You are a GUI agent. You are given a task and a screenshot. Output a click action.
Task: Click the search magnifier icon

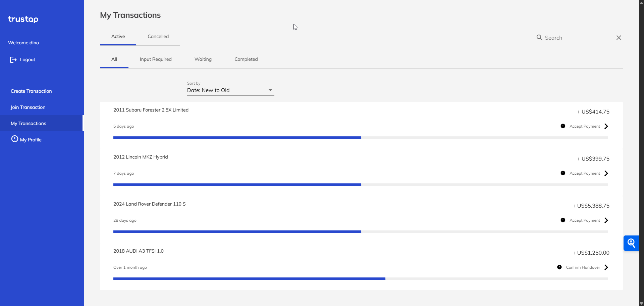[539, 38]
